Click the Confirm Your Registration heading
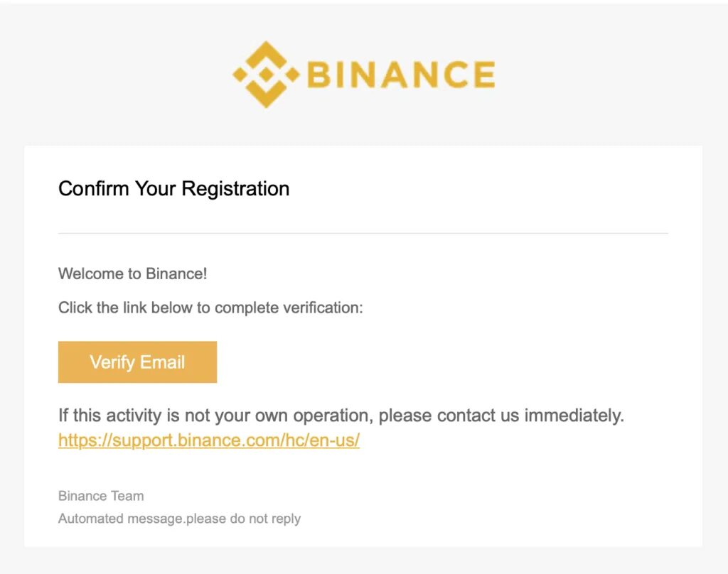 (173, 188)
